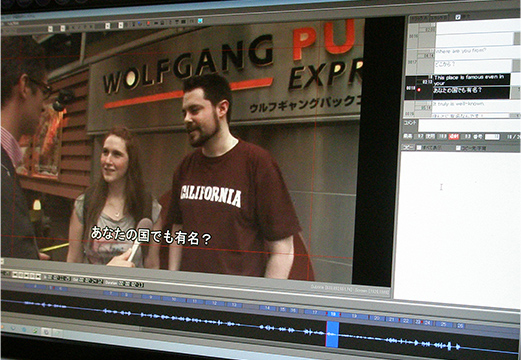Click the In timecode field
Image resolution: width=521 pixels, height=360 pixels.
click(x=59, y=278)
